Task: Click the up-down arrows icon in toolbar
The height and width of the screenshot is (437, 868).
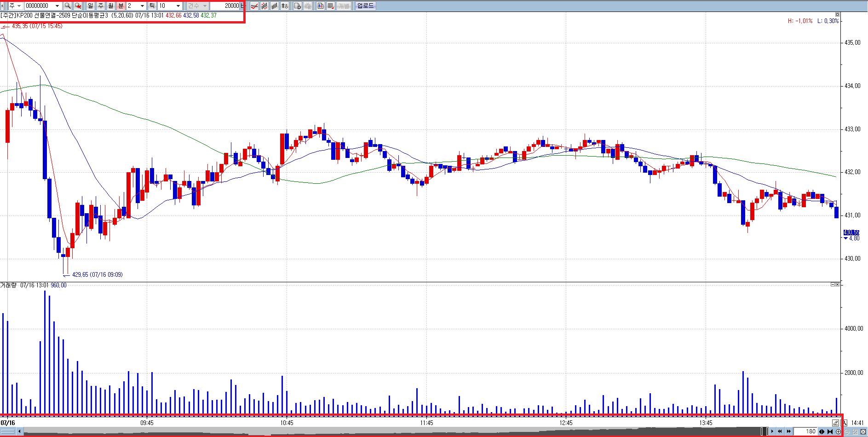Action: 285,6
